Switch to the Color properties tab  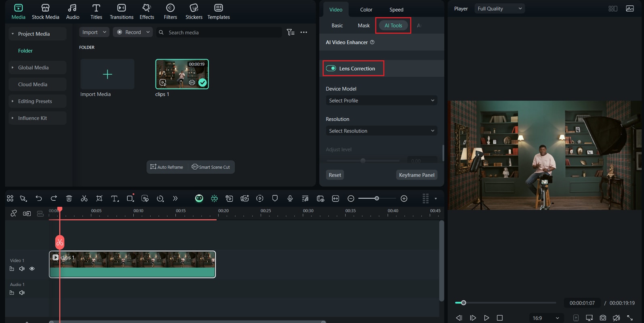[x=366, y=9]
